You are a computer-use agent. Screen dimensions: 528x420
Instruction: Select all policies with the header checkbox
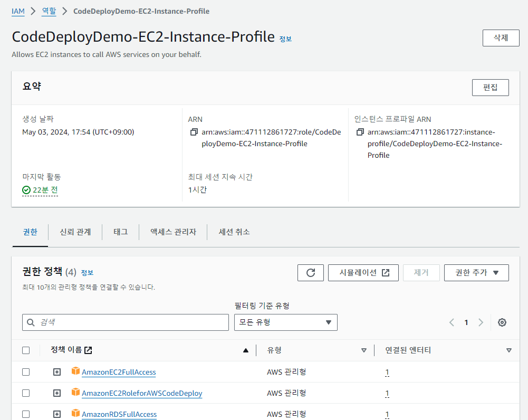[26, 350]
